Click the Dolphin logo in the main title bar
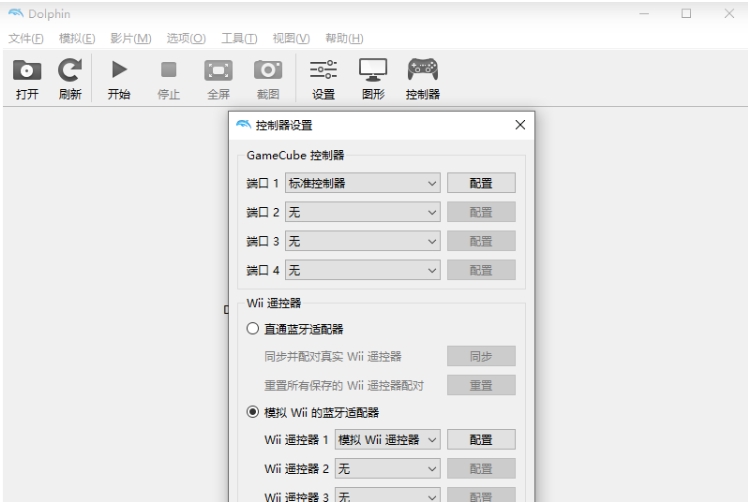 click(15, 13)
